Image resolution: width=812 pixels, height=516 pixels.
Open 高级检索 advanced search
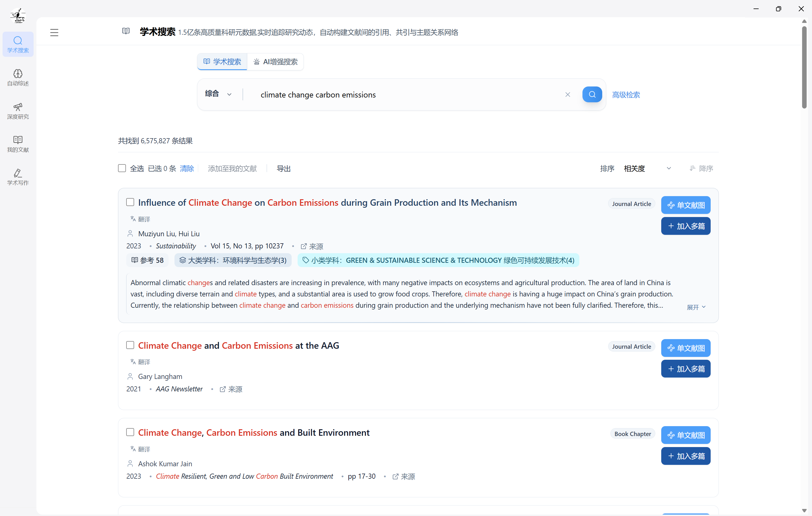coord(626,94)
